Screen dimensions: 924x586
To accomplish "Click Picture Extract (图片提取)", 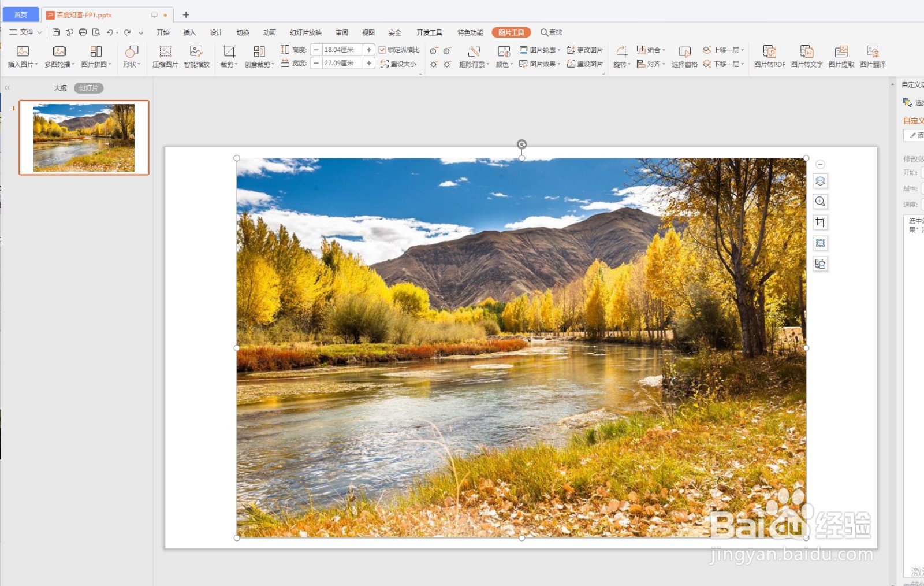I will click(x=841, y=57).
